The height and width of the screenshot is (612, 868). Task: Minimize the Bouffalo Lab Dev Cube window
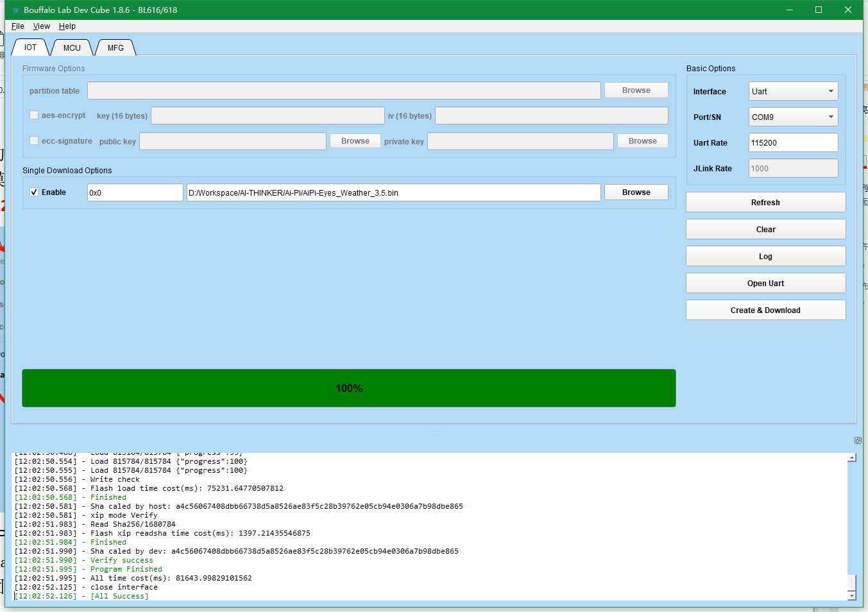pyautogui.click(x=790, y=10)
